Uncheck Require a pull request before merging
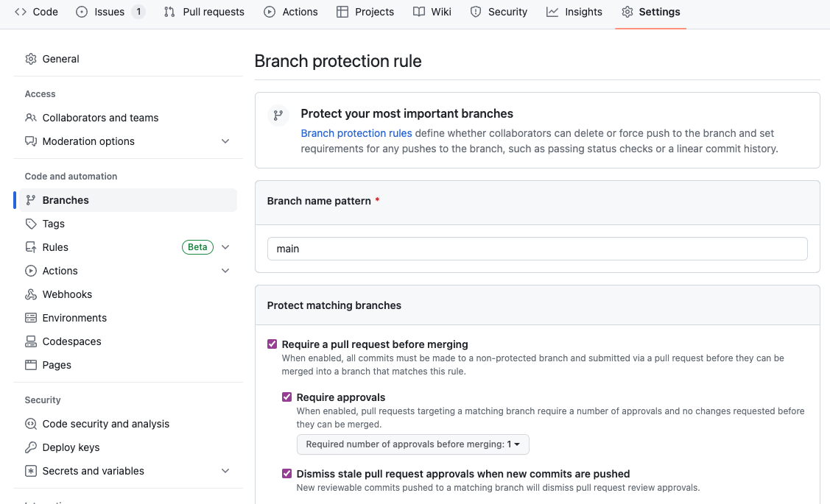830x504 pixels. 272,344
